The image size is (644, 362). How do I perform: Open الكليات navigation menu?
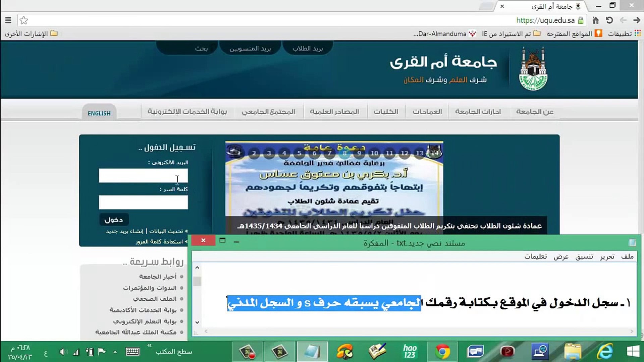[x=386, y=112]
